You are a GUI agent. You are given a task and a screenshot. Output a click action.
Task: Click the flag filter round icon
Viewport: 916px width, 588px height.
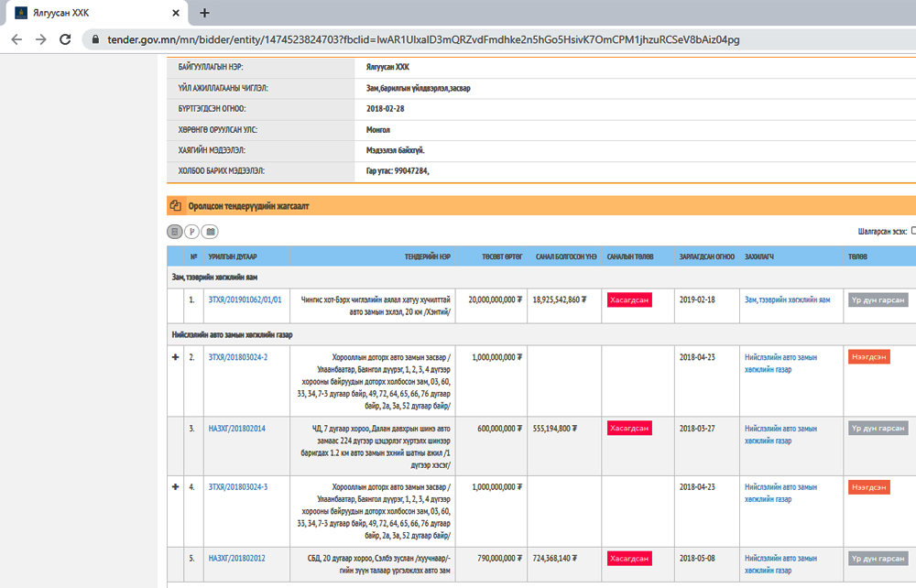point(192,232)
